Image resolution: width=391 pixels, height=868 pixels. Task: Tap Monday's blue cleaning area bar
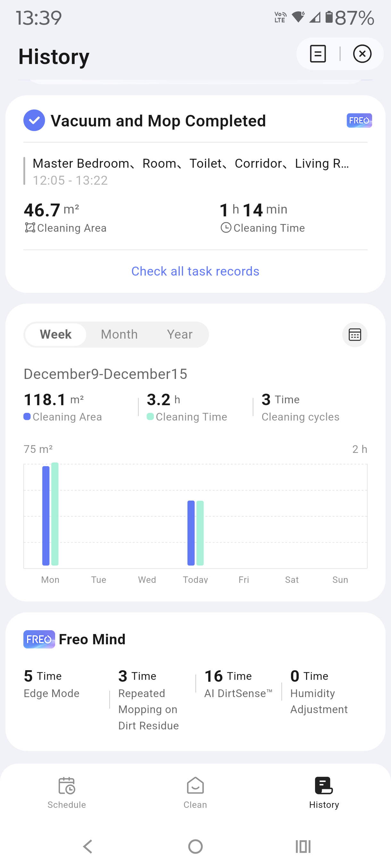click(x=46, y=516)
